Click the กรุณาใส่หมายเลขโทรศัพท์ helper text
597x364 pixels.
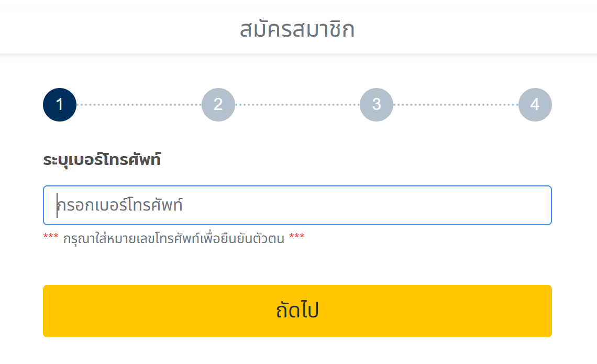point(173,239)
